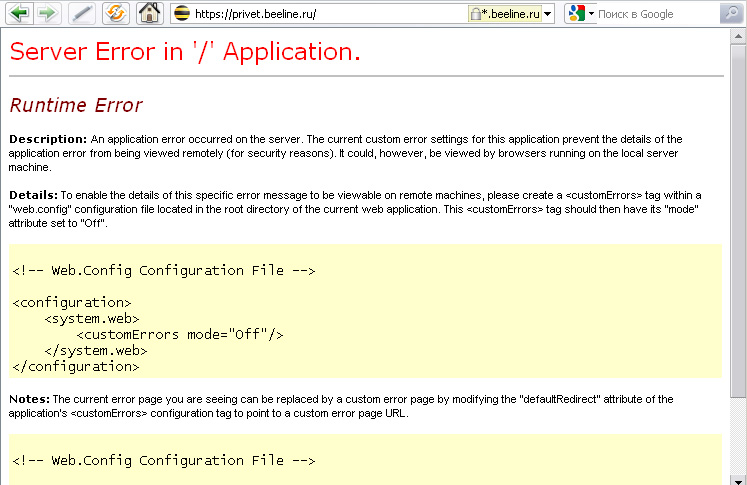The height and width of the screenshot is (485, 747).
Task: Open the home page via house icon
Action: (150, 13)
